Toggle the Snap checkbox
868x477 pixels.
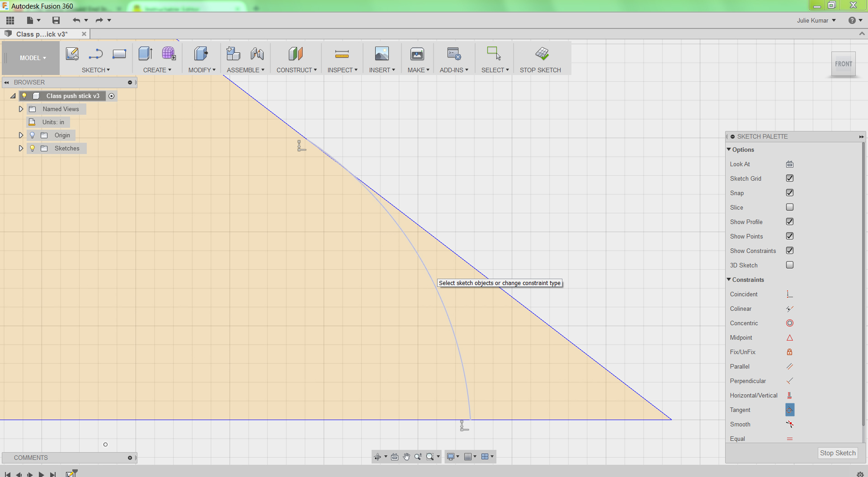[x=790, y=193]
